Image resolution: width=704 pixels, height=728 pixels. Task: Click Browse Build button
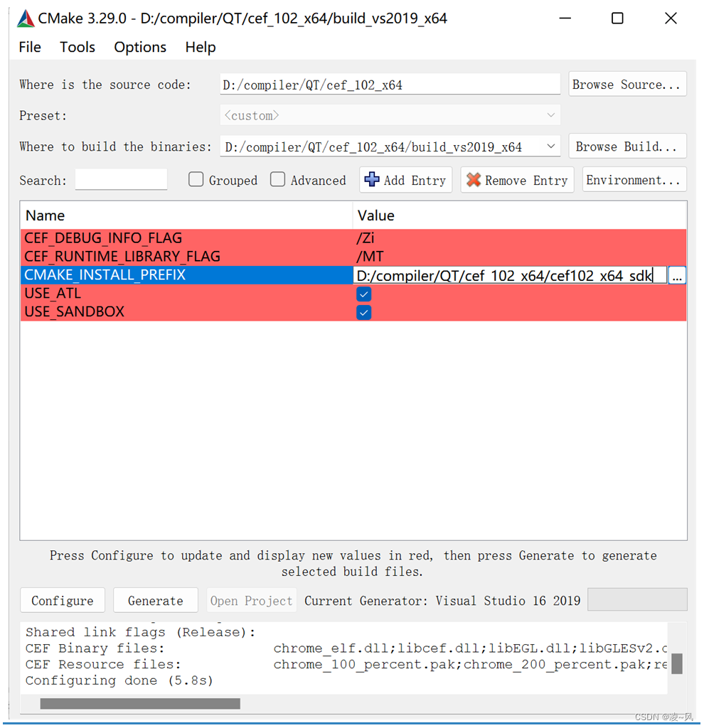627,146
